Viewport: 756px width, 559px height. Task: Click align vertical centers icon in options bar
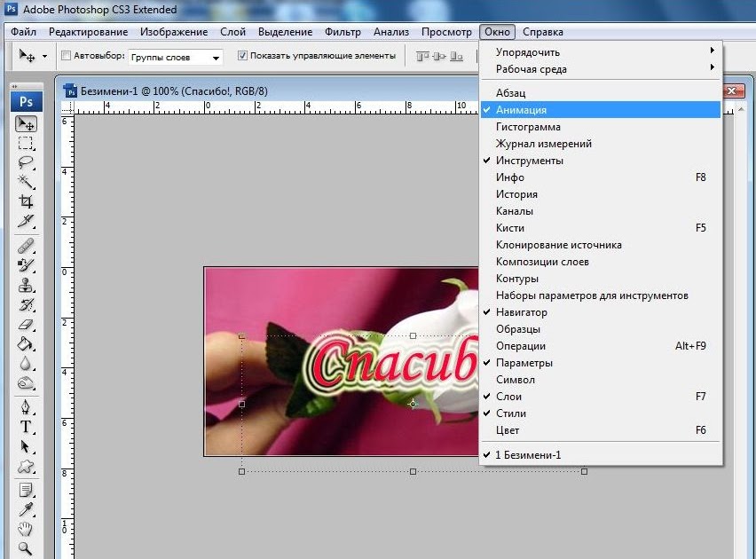[x=438, y=57]
